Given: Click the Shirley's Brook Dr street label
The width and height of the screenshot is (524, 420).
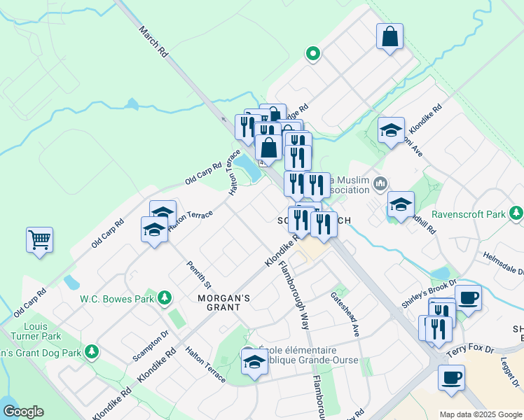Looking at the screenshot, I should [429, 293].
